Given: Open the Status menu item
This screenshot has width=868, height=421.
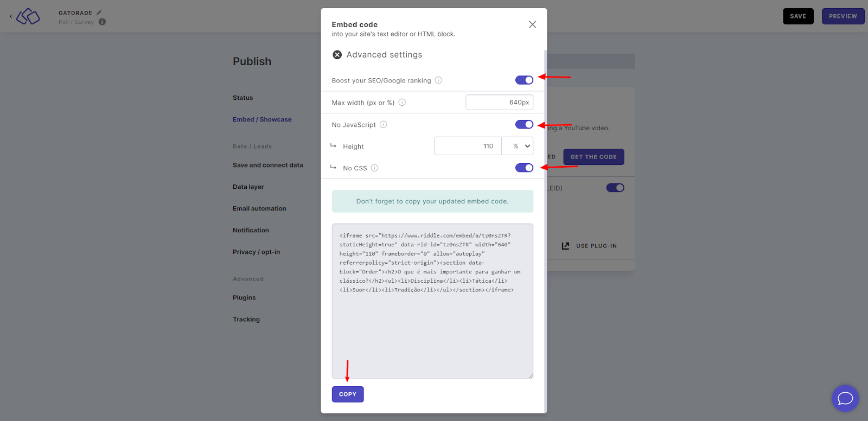Looking at the screenshot, I should point(242,98).
